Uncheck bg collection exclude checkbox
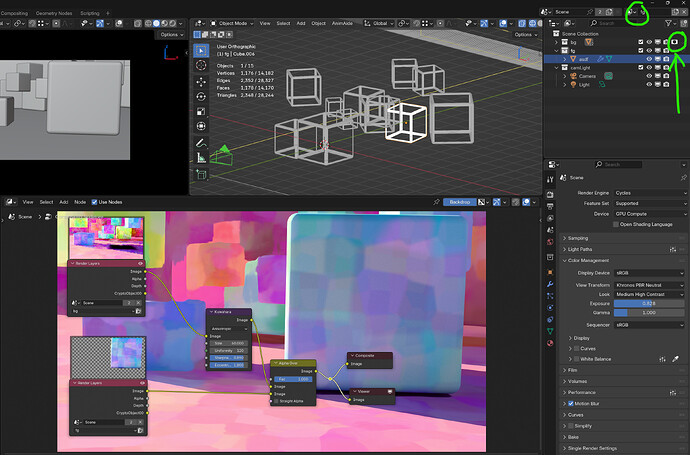690x455 pixels. coord(641,42)
